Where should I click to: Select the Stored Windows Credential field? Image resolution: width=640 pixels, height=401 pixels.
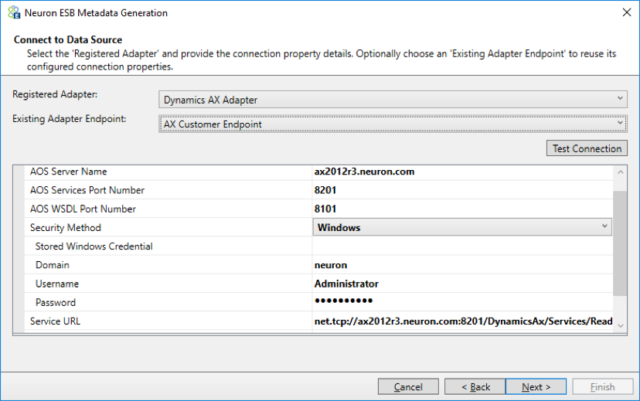[462, 246]
